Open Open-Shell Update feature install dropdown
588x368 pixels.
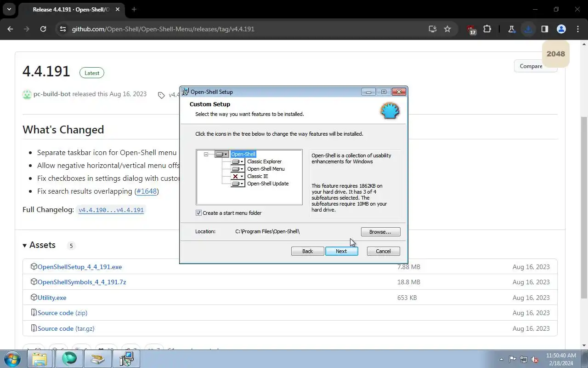click(237, 184)
